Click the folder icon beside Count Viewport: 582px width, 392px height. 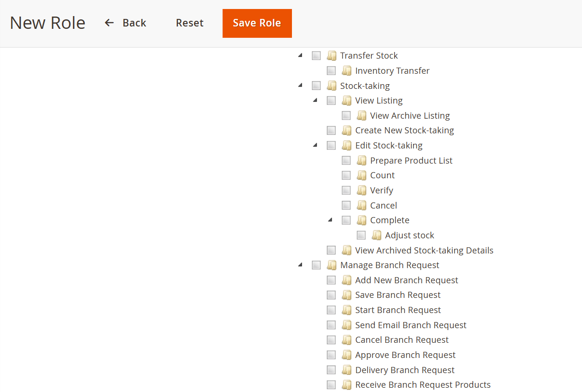click(362, 175)
